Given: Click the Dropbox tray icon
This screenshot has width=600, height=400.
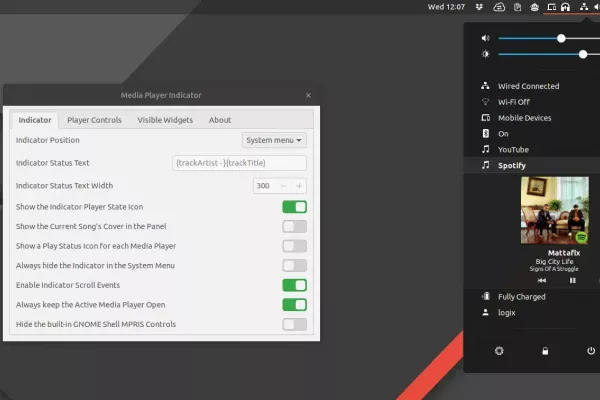Looking at the screenshot, I should click(x=479, y=7).
